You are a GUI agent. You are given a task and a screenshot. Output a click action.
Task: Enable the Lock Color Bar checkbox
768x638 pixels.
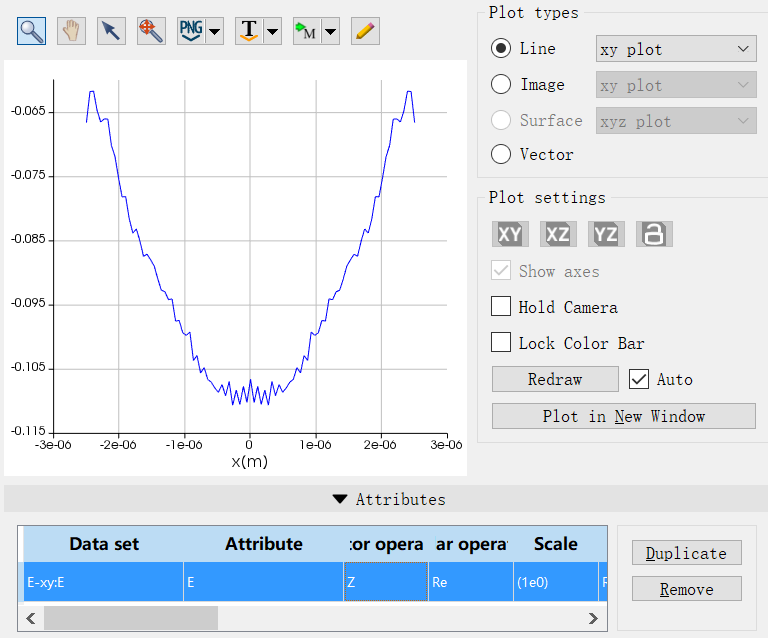501,342
